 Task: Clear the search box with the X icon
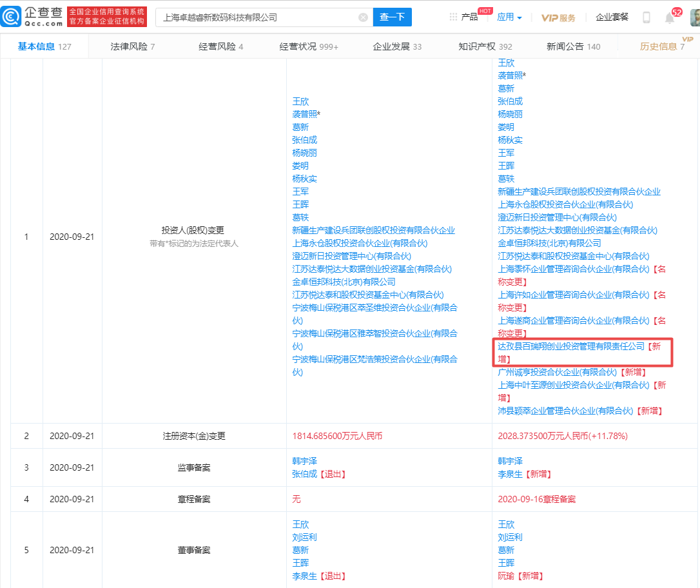pyautogui.click(x=363, y=17)
